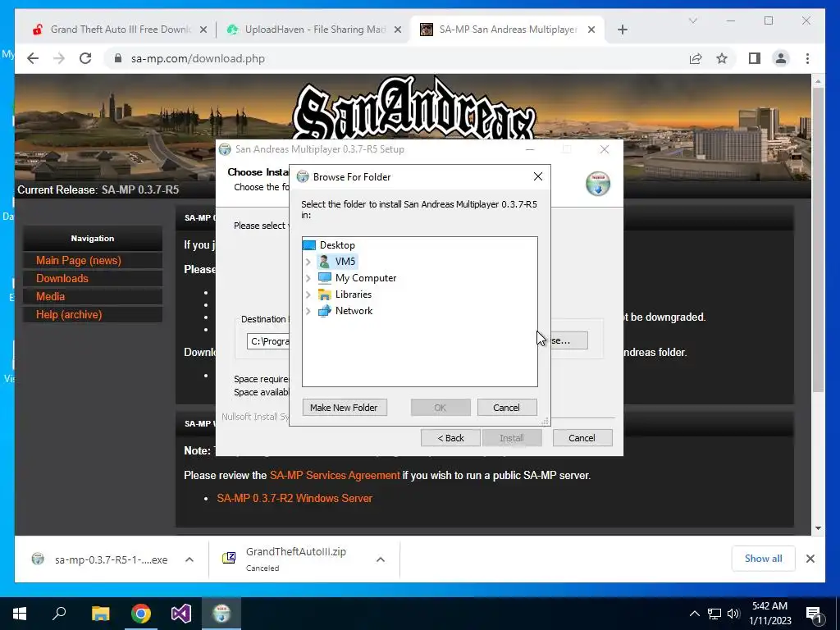The image size is (840, 630).
Task: Toggle the Chrome side panel
Action: click(755, 58)
